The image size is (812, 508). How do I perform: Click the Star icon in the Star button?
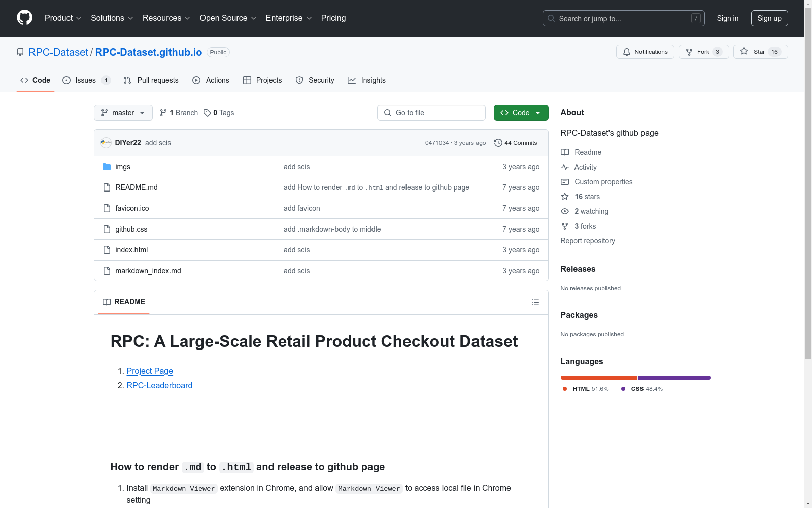tap(744, 51)
